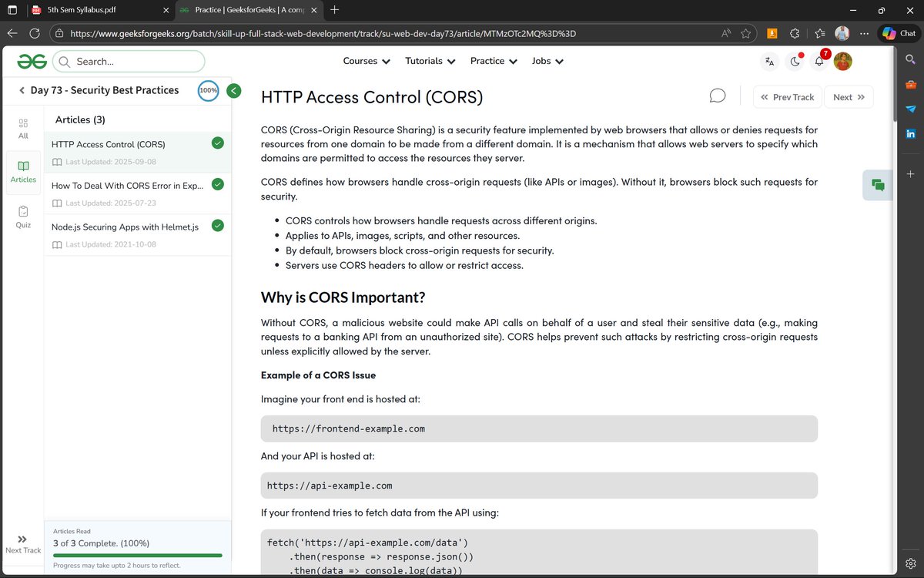Open the Courses dropdown

coord(367,61)
